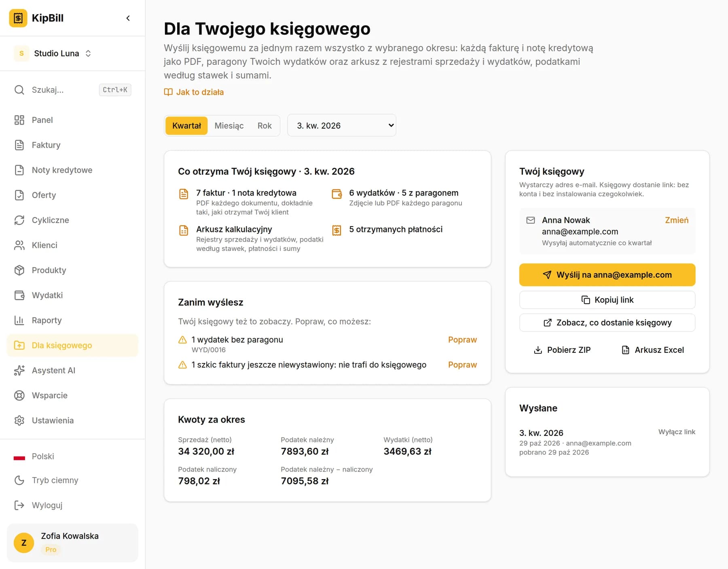Screen dimensions: 728x569
Task: Download the Arkusz Excel spreadsheet
Action: coord(652,350)
